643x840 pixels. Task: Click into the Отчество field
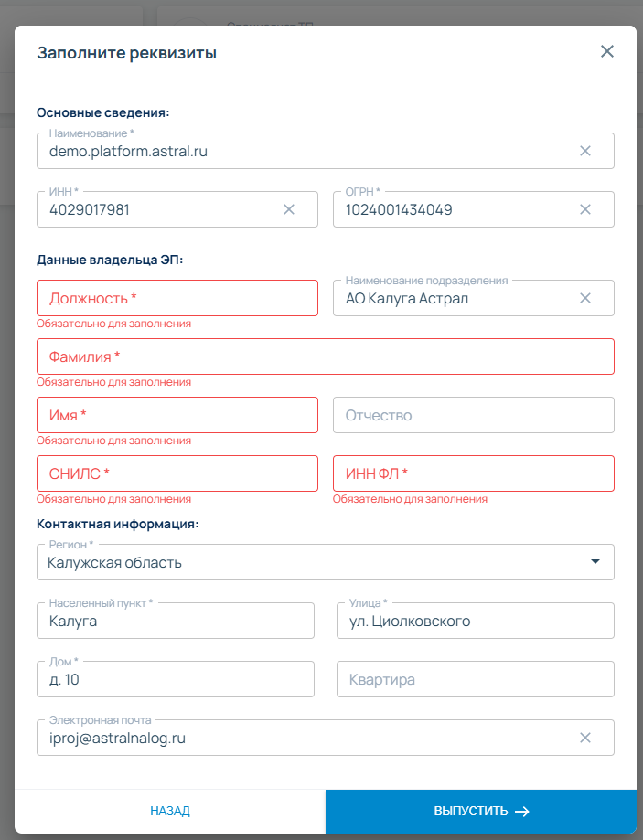click(474, 415)
